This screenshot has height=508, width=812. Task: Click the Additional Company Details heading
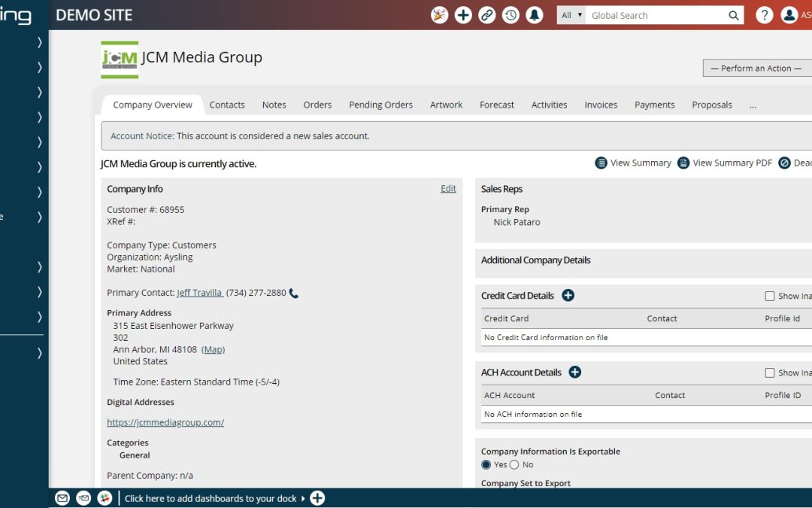click(535, 260)
